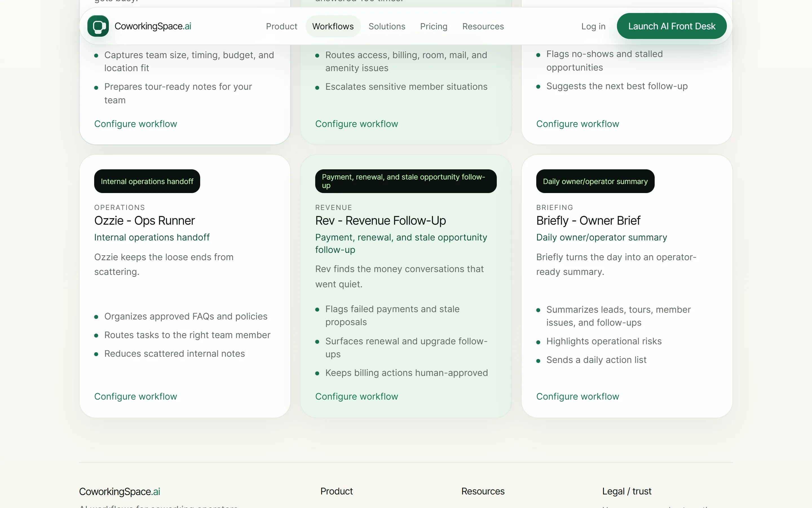Click bullet 'Suggests the next best follow-up'

[x=617, y=86]
